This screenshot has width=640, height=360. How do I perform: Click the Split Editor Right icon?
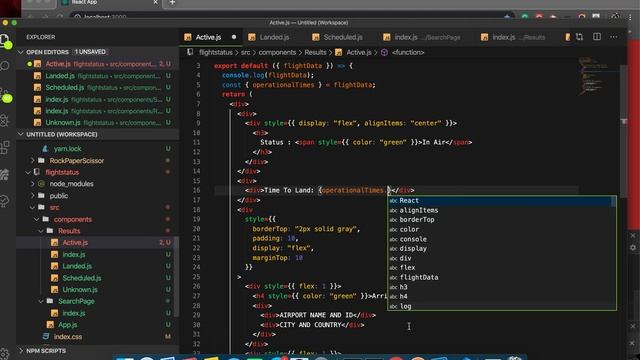tap(597, 37)
